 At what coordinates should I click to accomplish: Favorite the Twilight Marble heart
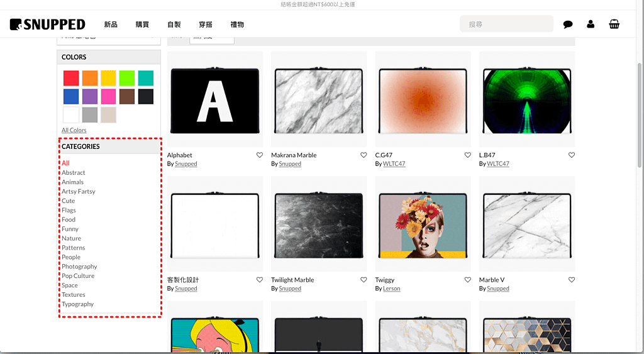pos(364,280)
